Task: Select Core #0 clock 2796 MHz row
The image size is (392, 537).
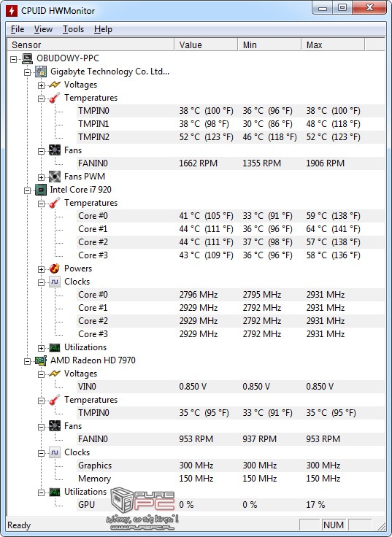Action: tap(230, 295)
